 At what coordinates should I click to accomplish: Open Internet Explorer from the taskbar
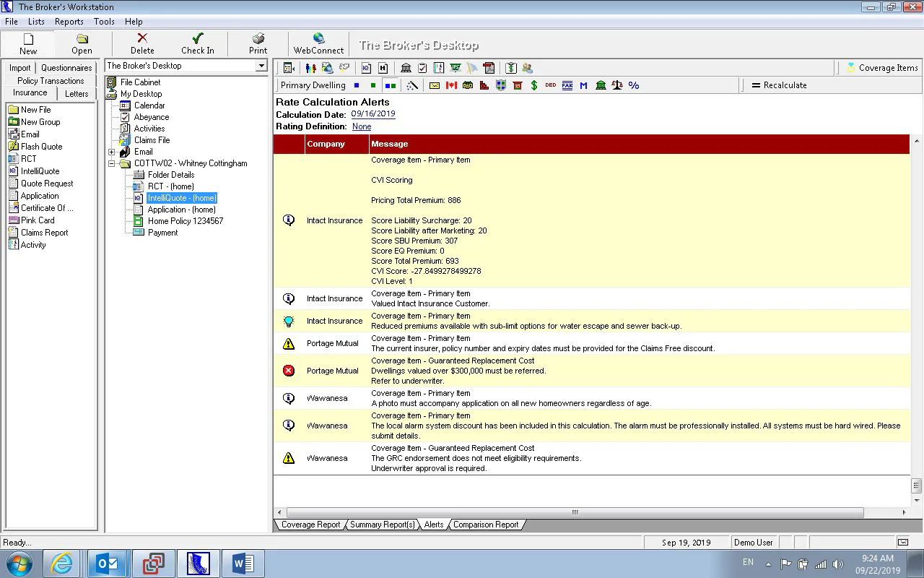[x=63, y=564]
